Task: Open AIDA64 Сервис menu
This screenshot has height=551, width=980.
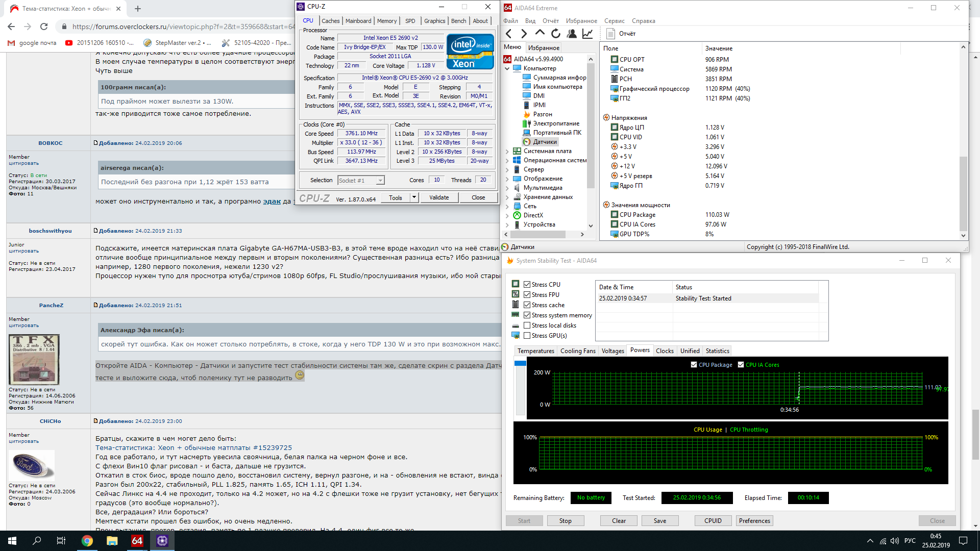Action: click(x=615, y=21)
